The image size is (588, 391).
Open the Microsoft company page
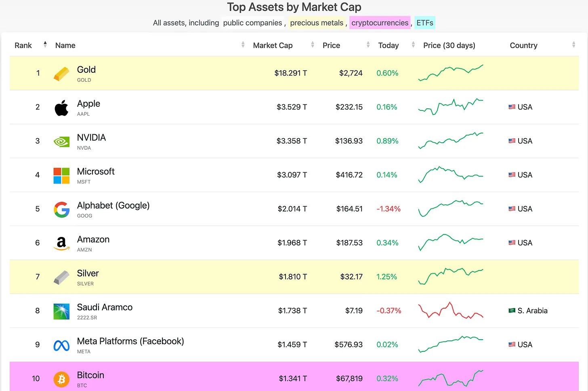pos(96,171)
